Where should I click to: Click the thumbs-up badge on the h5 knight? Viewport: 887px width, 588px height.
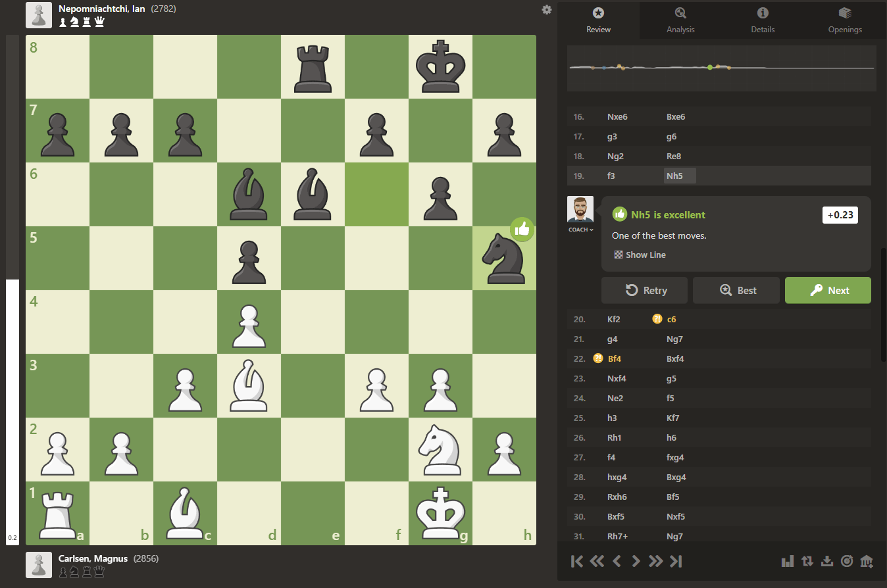pyautogui.click(x=522, y=230)
